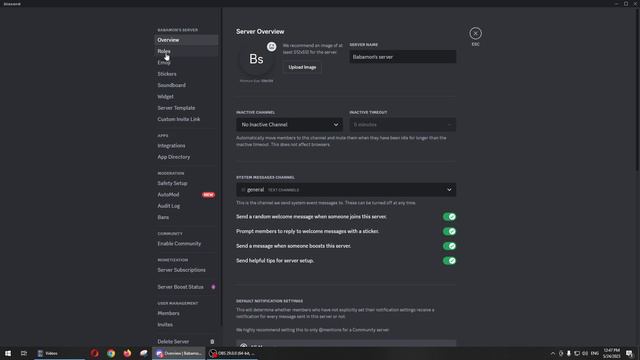Screen dimensions: 640x360
Task: Toggle helpful tips for server setup
Action: tap(449, 261)
